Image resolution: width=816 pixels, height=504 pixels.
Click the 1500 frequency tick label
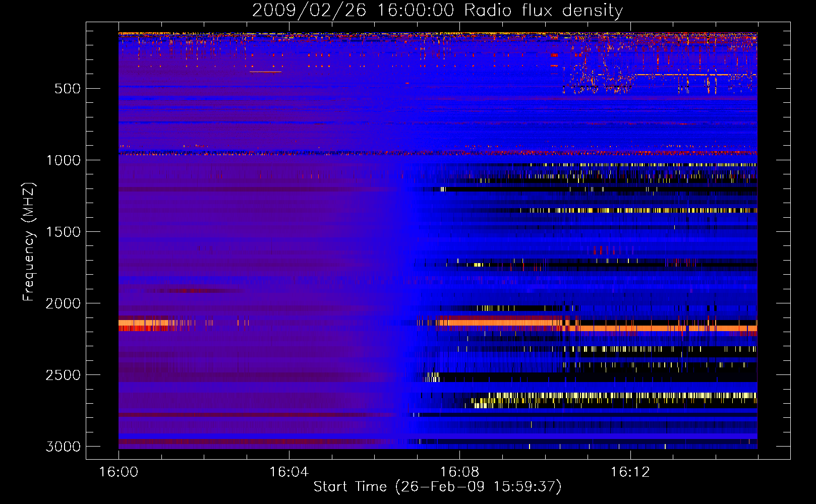coord(63,232)
